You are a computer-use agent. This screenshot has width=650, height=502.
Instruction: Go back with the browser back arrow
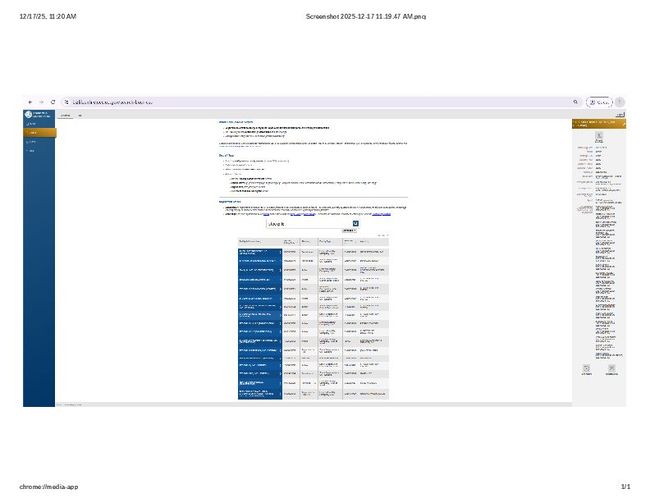30,102
